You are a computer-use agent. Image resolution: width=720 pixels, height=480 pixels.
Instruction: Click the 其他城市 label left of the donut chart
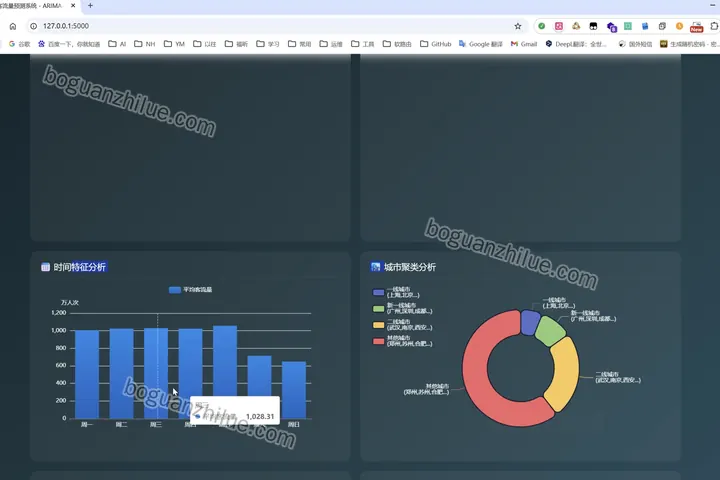pos(426,389)
